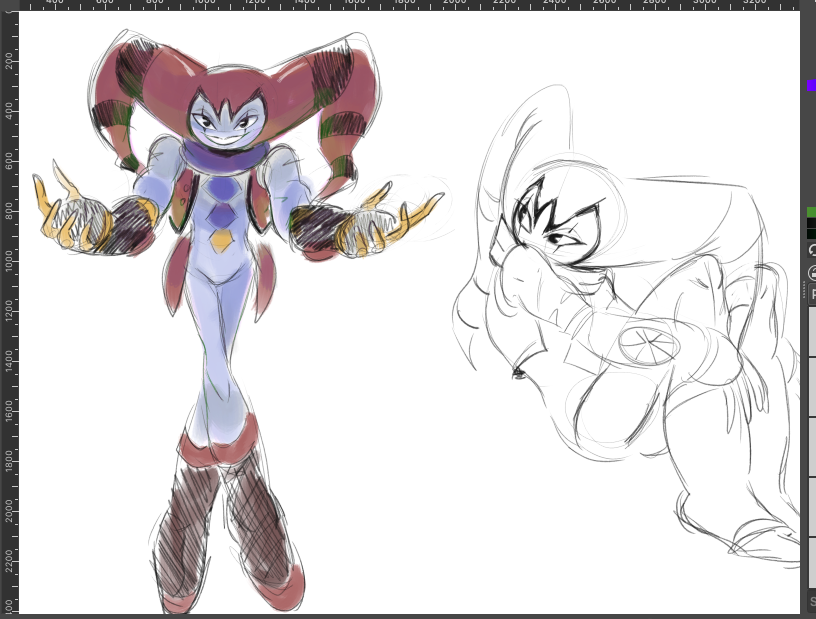Click the vertical ruler beside the canvas
816x619 pixels.
9,312
